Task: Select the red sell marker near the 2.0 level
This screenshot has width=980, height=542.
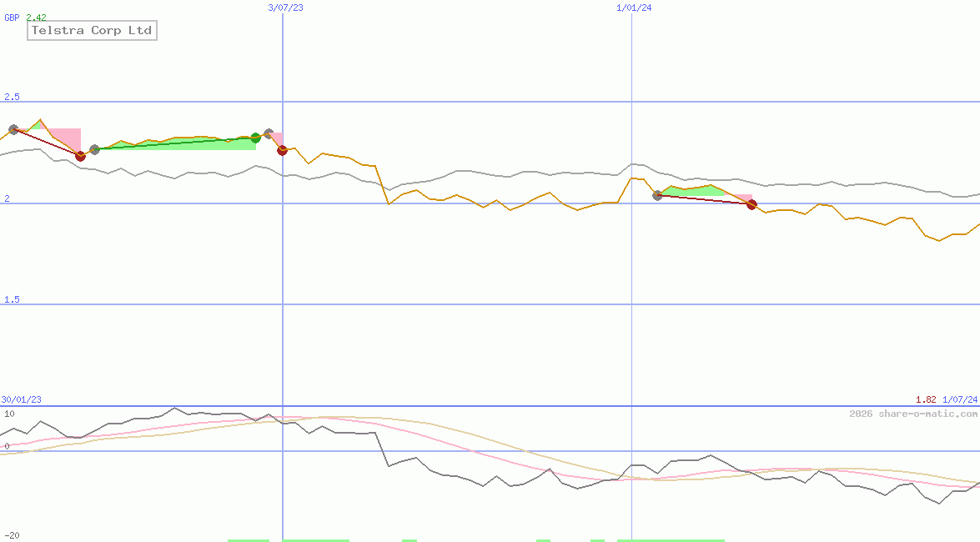Action: point(751,204)
